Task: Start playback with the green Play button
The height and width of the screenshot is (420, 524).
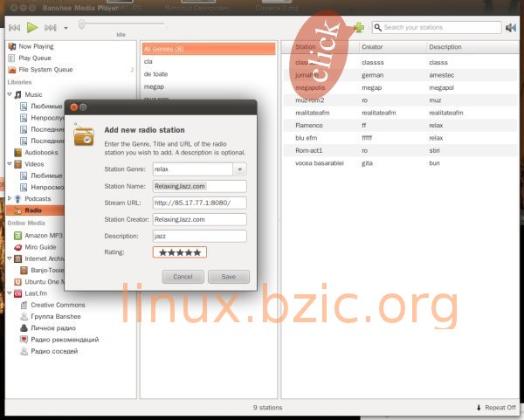Action: (32, 27)
